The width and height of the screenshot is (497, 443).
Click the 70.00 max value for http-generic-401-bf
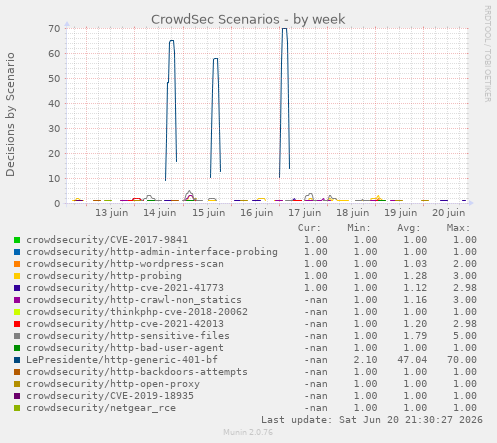tap(462, 360)
